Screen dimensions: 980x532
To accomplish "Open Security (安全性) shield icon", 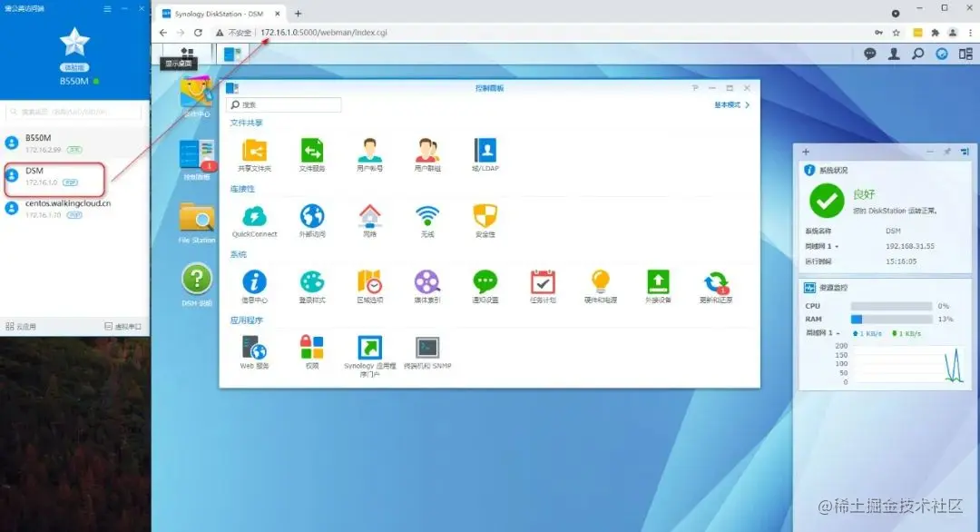I will pos(485,216).
